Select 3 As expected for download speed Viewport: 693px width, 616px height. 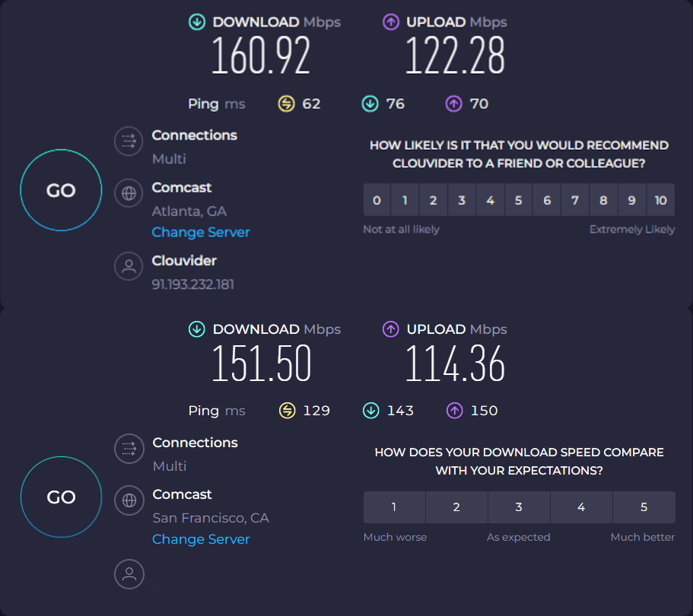[518, 506]
